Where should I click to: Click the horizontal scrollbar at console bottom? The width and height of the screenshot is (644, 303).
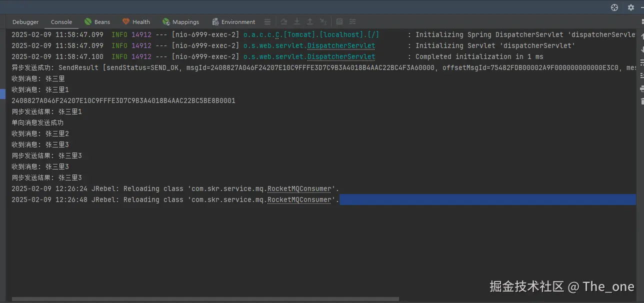pos(205,299)
